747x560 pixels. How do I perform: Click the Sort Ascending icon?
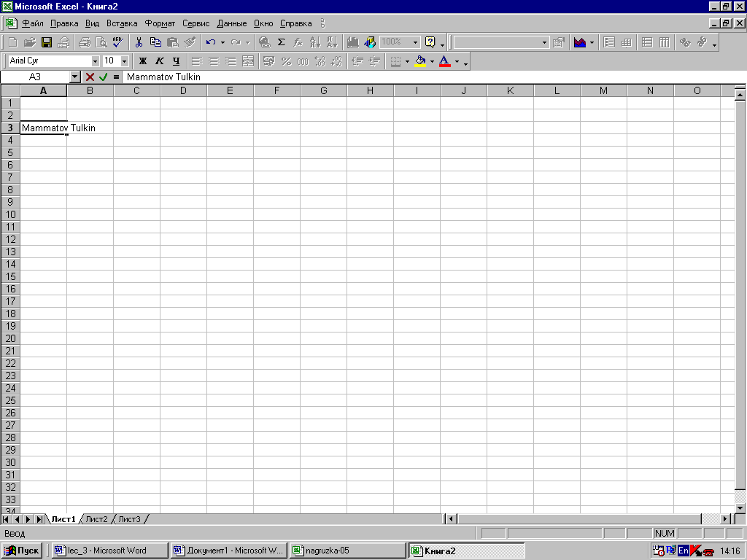tap(315, 42)
